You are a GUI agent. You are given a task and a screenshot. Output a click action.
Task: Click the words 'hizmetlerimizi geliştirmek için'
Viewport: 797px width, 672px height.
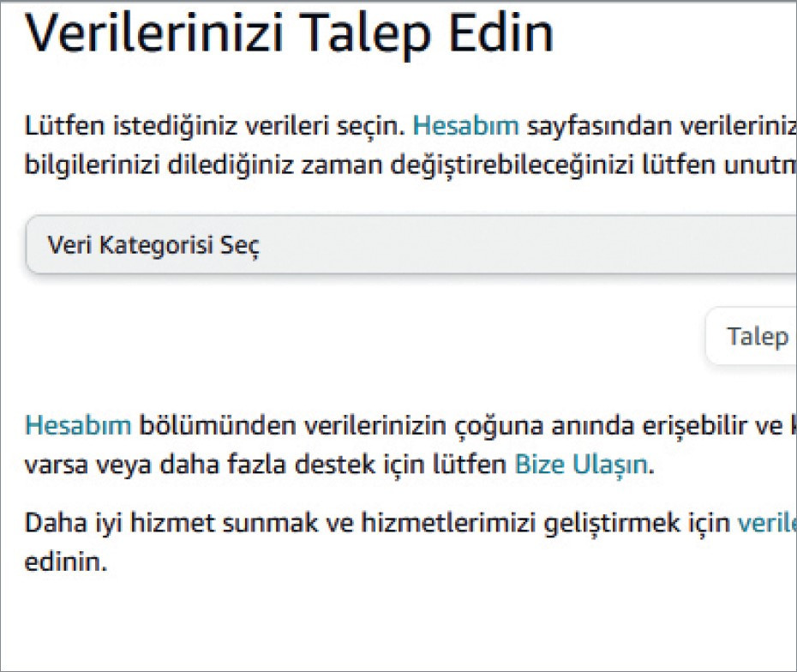[545, 524]
